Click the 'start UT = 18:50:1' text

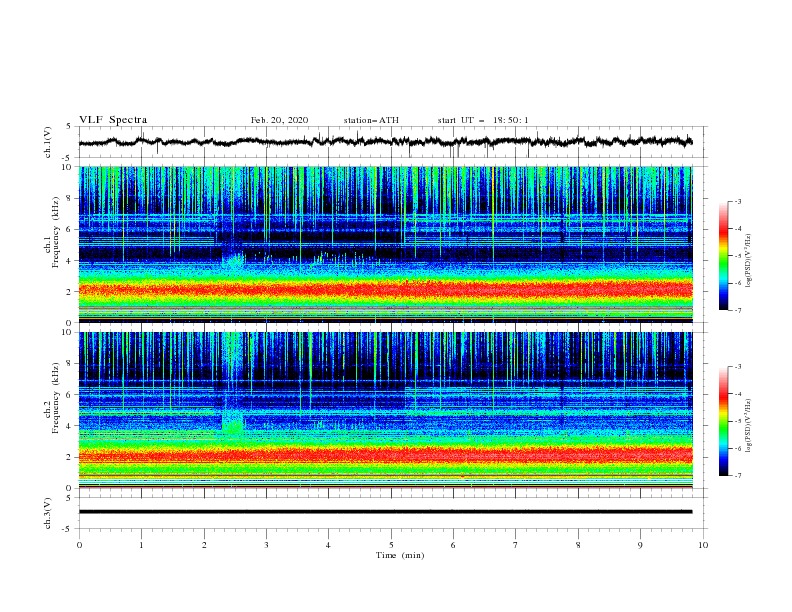pyautogui.click(x=483, y=120)
